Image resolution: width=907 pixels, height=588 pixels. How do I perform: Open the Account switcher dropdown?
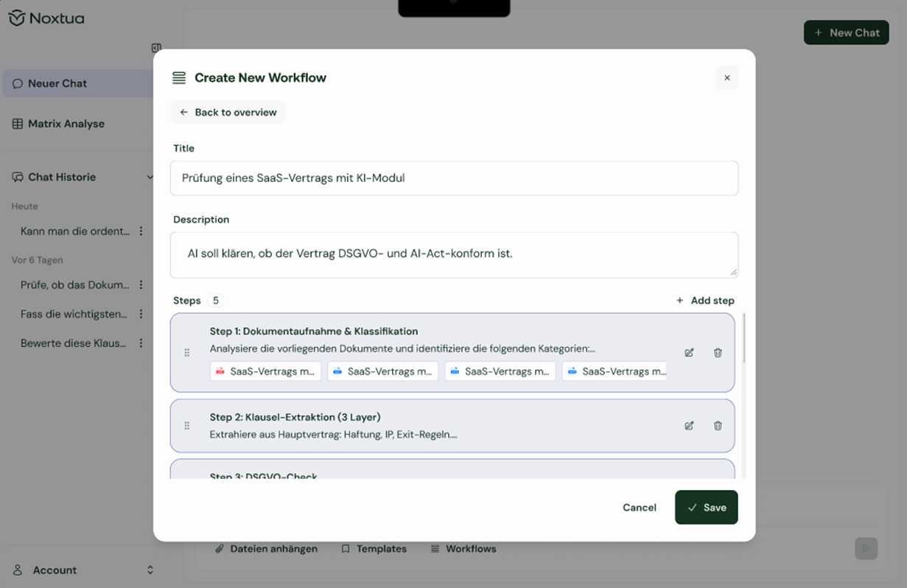point(150,570)
